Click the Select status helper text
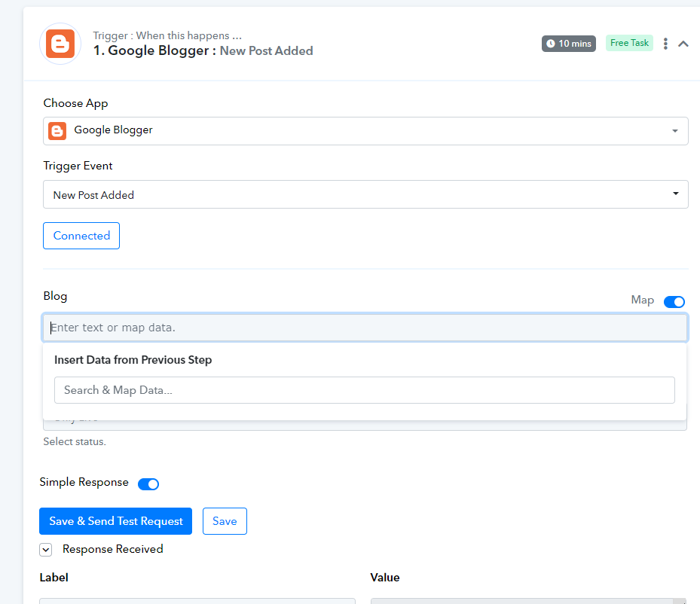The width and height of the screenshot is (700, 604). click(x=75, y=441)
